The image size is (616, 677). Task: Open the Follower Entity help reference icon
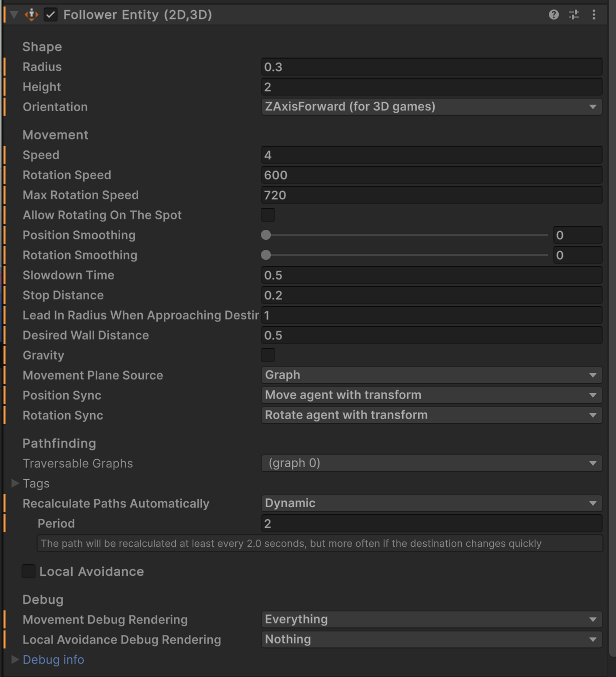pyautogui.click(x=553, y=15)
